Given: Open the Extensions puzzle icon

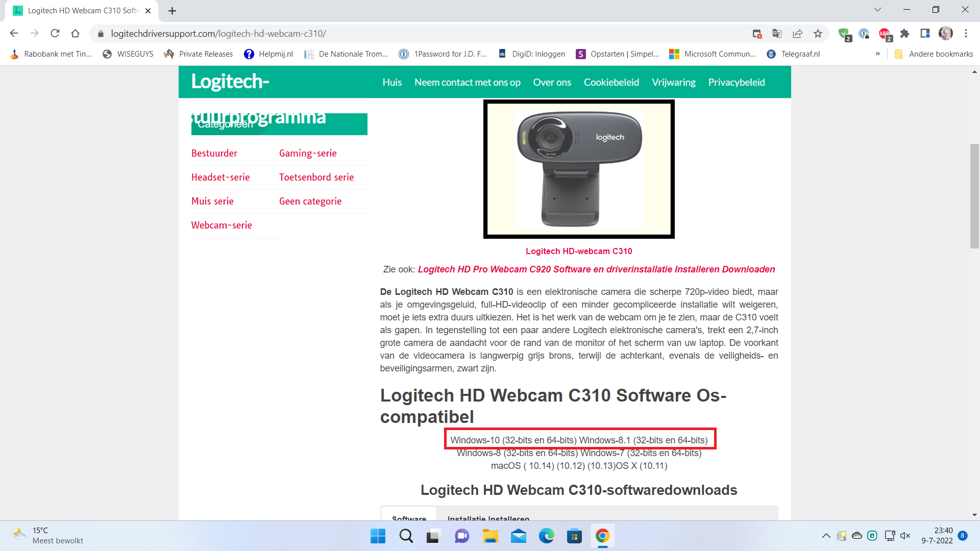Looking at the screenshot, I should [x=904, y=34].
